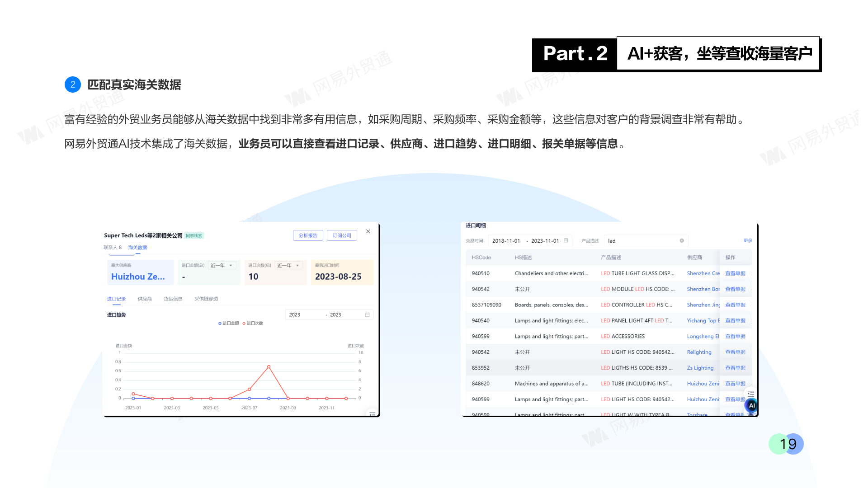The height and width of the screenshot is (488, 868).
Task: Open the Zs Lighting supplier link
Action: pos(700,368)
